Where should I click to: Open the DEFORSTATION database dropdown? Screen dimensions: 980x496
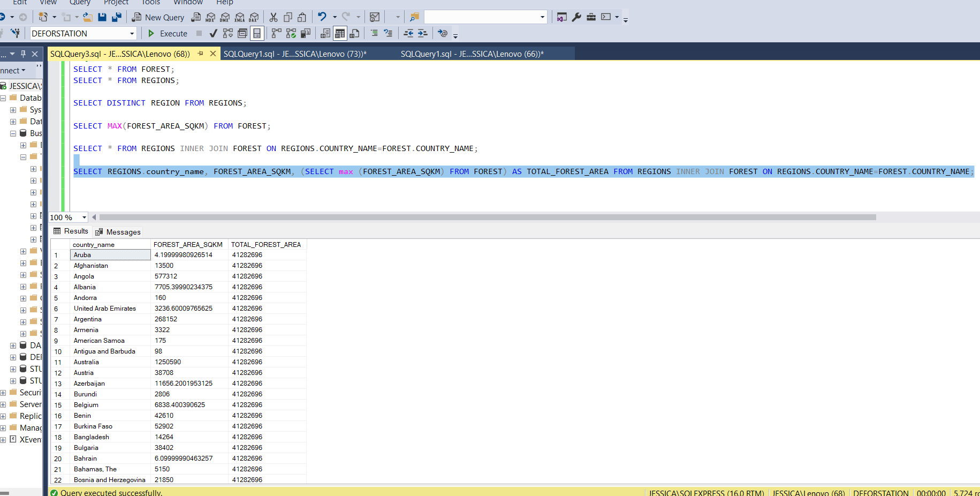132,33
